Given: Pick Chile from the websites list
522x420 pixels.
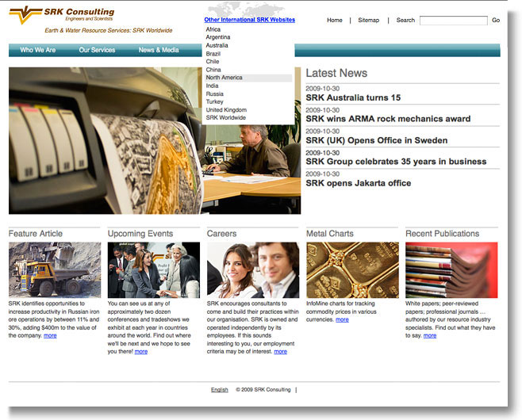Looking at the screenshot, I should (213, 62).
